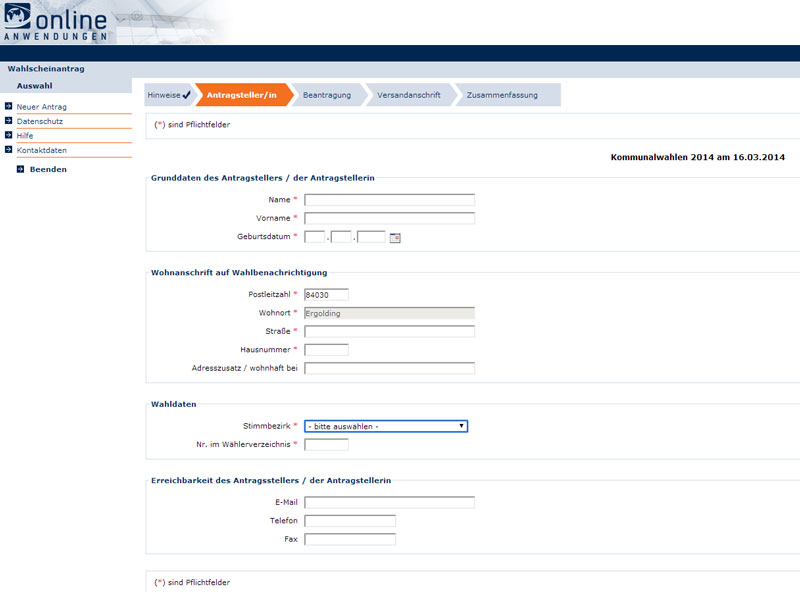The image size is (800, 592).
Task: Open the birth date calendar picker icon
Action: click(x=395, y=238)
